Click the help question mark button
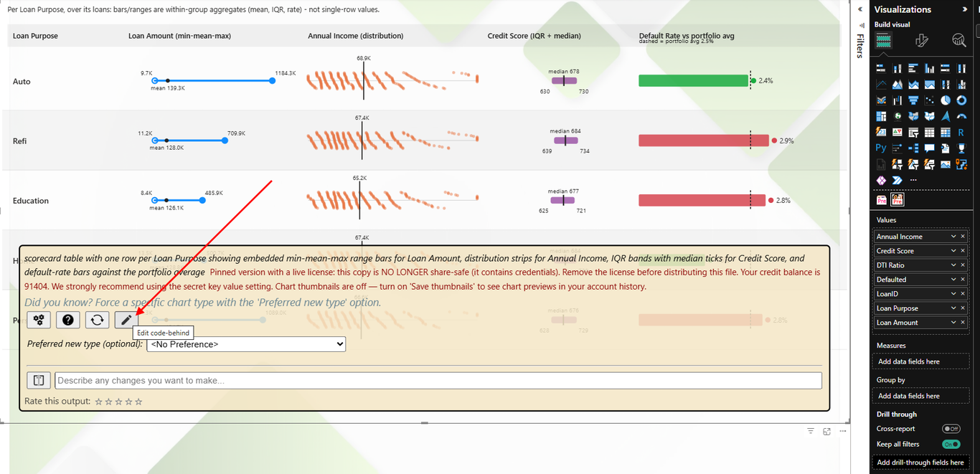The height and width of the screenshot is (474, 980). [x=68, y=320]
